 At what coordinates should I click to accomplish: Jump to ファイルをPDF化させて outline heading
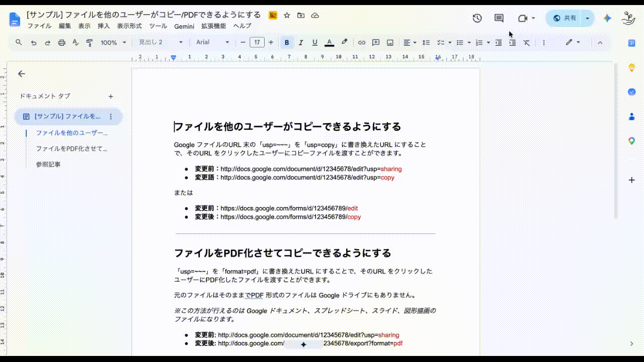(x=71, y=149)
